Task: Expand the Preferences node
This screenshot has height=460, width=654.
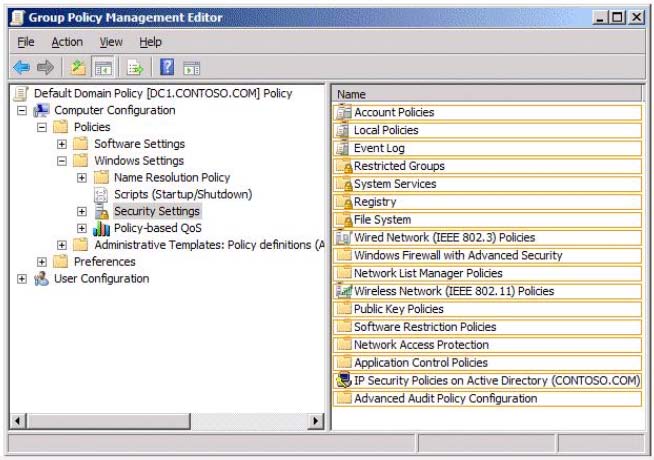Action: (42, 262)
